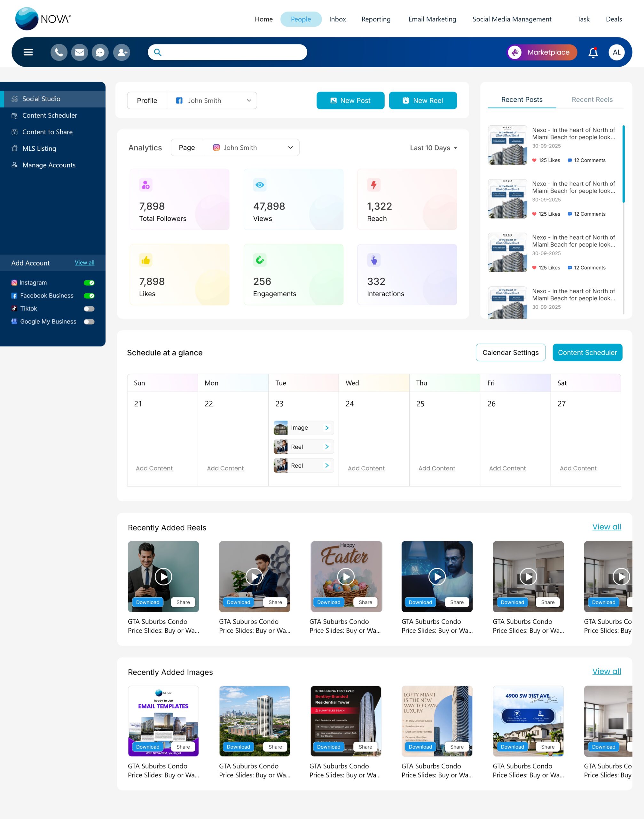Viewport: 644px width, 819px height.
Task: Disable the Instagram account toggle
Action: [89, 282]
